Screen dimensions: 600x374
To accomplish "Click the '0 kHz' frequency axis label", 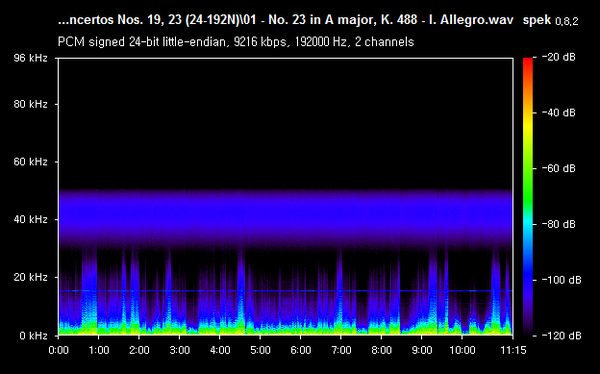I will click(34, 336).
